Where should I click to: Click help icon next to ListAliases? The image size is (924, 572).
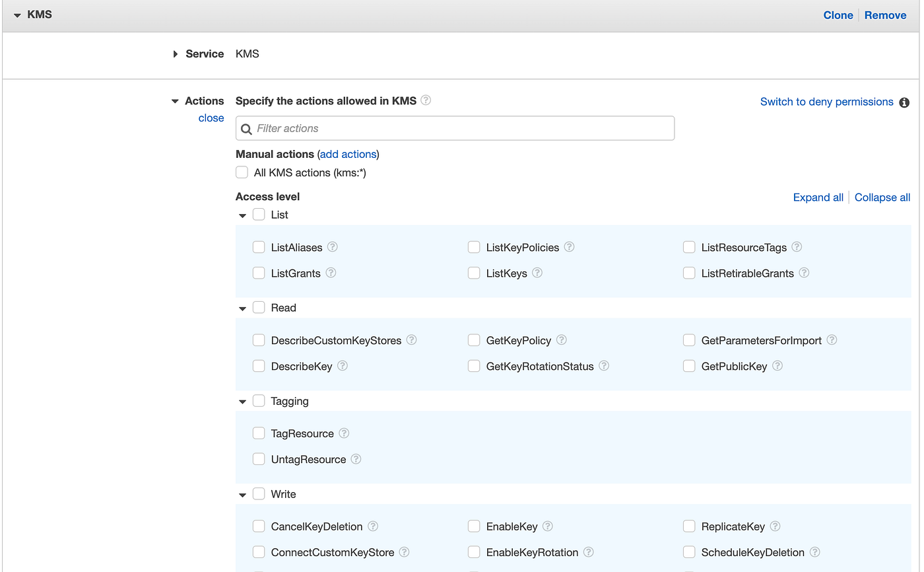[333, 247]
